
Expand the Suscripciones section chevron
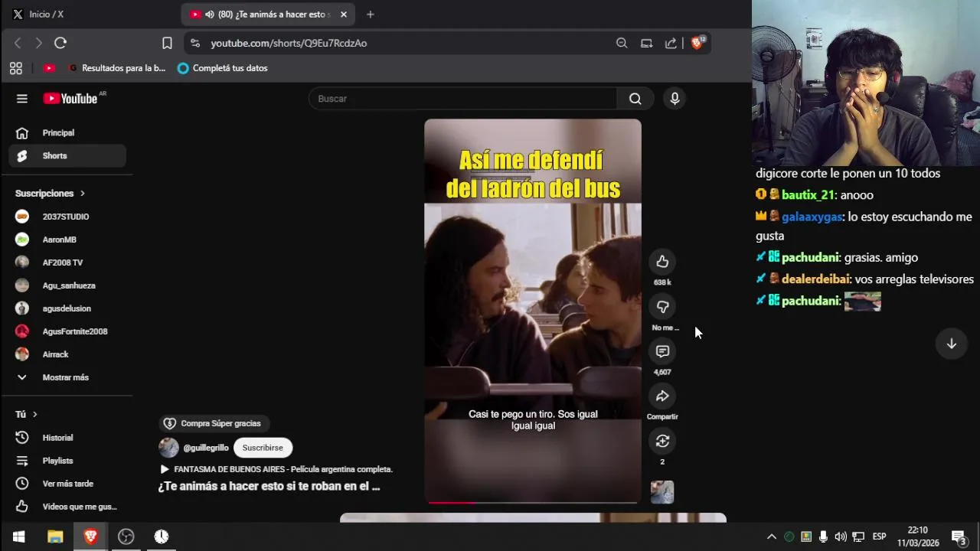pos(83,194)
